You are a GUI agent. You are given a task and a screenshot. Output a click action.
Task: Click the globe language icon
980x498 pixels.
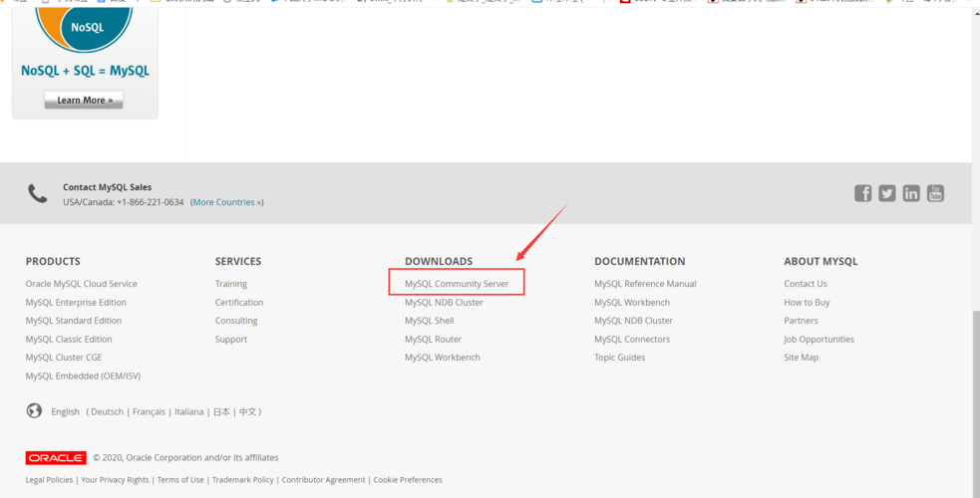(34, 411)
